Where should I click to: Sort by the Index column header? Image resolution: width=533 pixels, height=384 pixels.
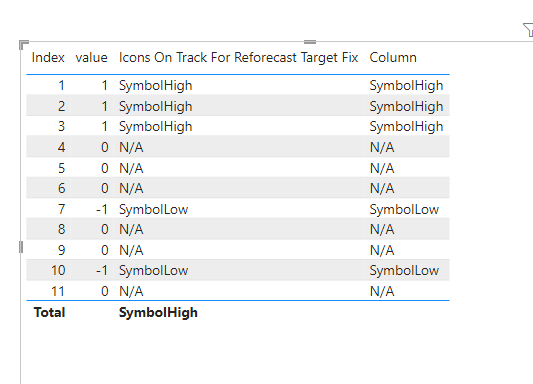coord(48,57)
